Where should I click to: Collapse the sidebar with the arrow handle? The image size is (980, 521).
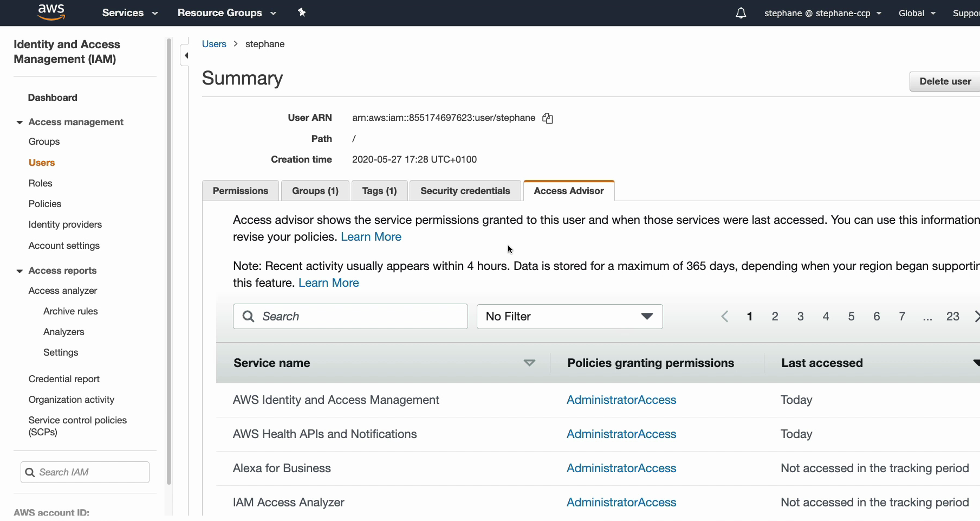coord(185,55)
